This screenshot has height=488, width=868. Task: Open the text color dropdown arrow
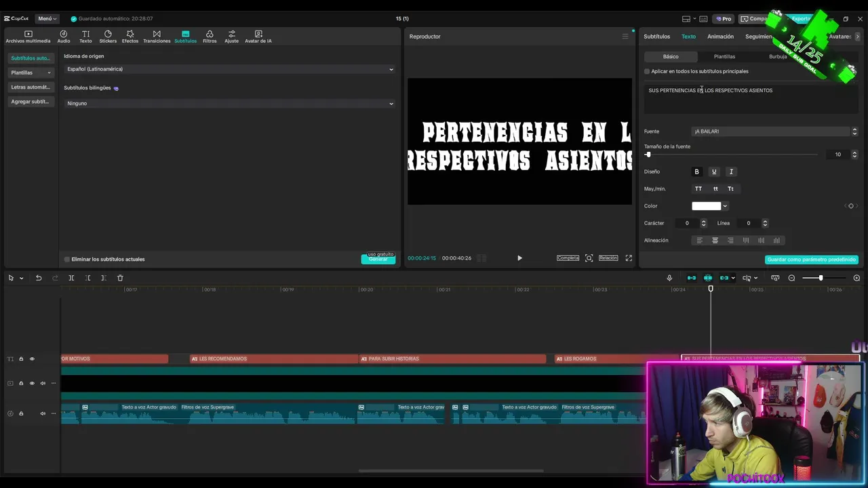point(725,206)
